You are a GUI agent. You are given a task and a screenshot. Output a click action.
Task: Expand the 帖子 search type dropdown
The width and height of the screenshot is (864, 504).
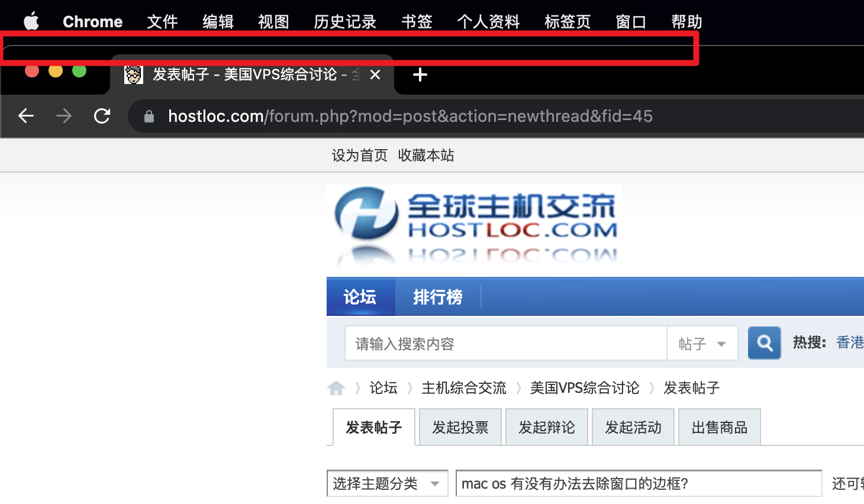click(x=702, y=344)
